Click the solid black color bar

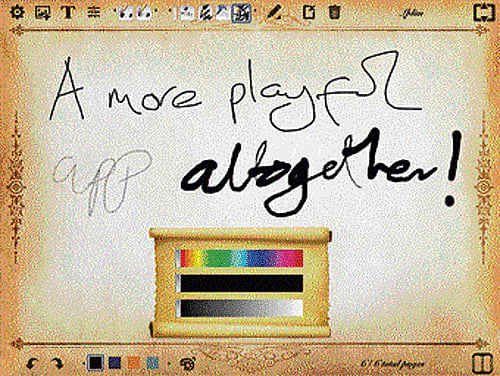point(242,284)
